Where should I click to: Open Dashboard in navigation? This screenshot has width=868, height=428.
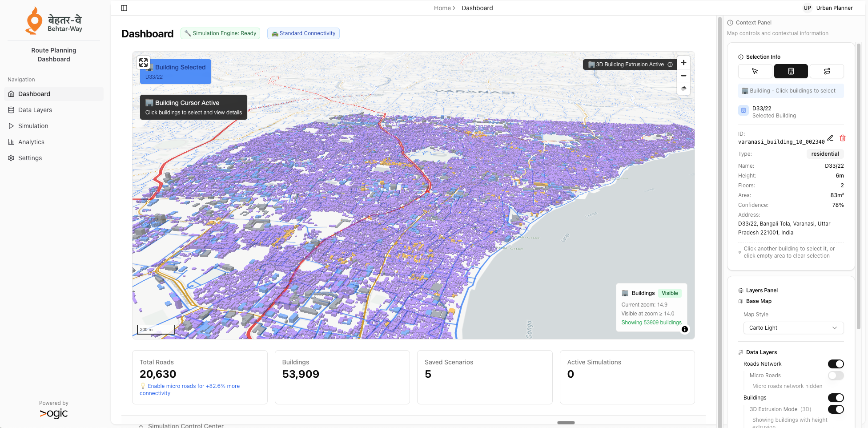(54, 94)
